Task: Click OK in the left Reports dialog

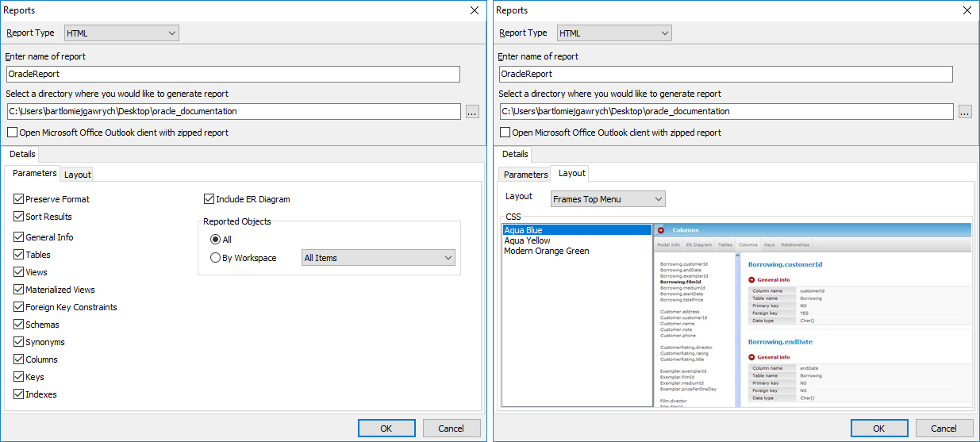Action: coord(386,429)
